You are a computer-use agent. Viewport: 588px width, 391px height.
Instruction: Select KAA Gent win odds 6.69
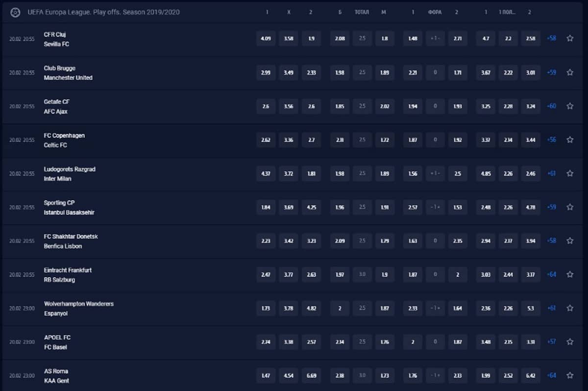pos(311,375)
